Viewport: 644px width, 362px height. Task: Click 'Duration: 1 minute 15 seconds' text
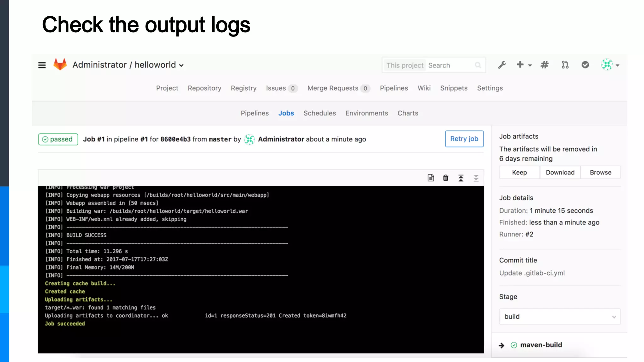pyautogui.click(x=546, y=211)
